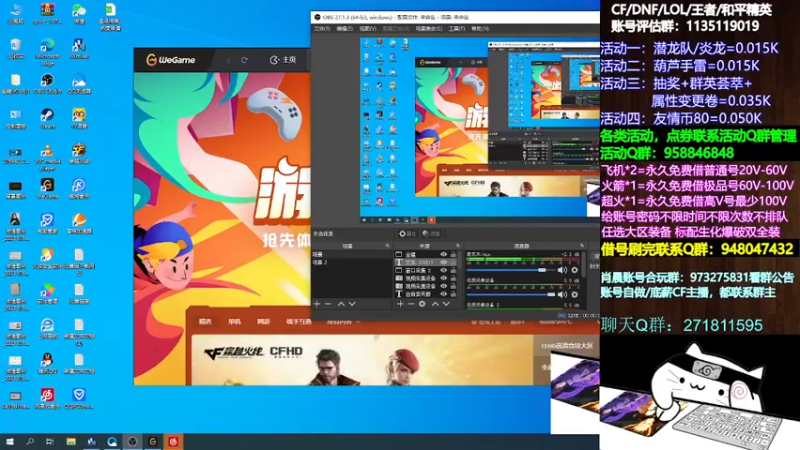
Task: Open the 工具(T) menu in OBS
Action: (457, 29)
